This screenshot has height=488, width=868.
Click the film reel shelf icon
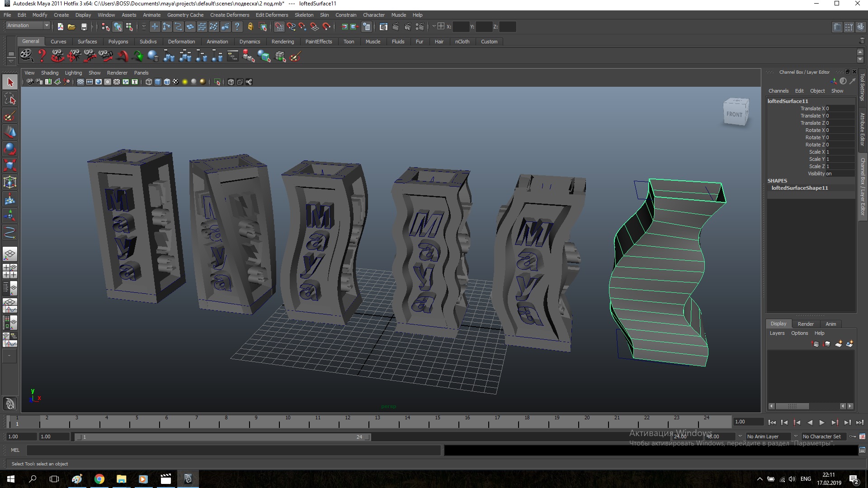coord(27,56)
